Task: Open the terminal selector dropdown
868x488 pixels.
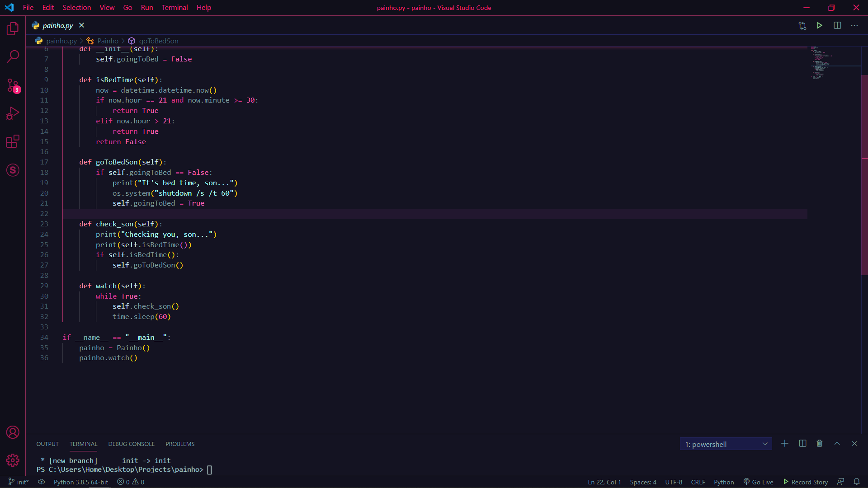Action: tap(726, 444)
